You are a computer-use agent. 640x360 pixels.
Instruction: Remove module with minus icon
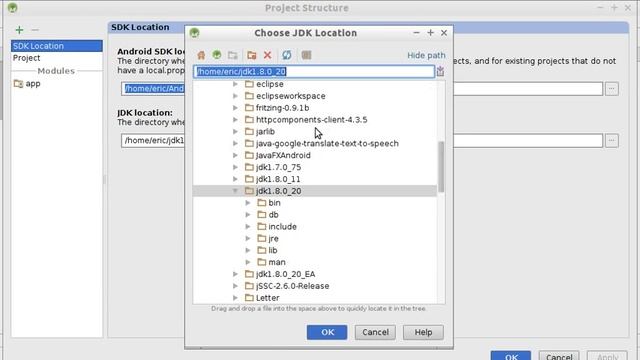point(35,30)
